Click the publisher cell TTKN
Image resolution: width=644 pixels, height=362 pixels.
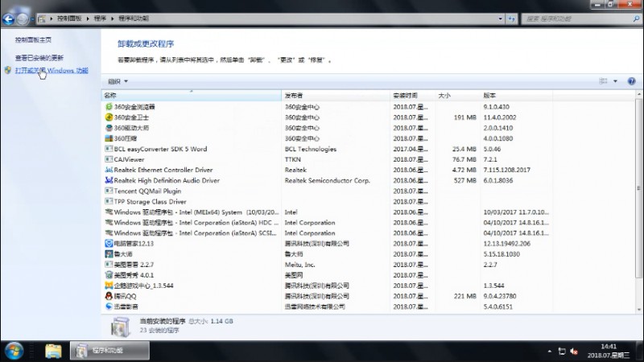(293, 159)
